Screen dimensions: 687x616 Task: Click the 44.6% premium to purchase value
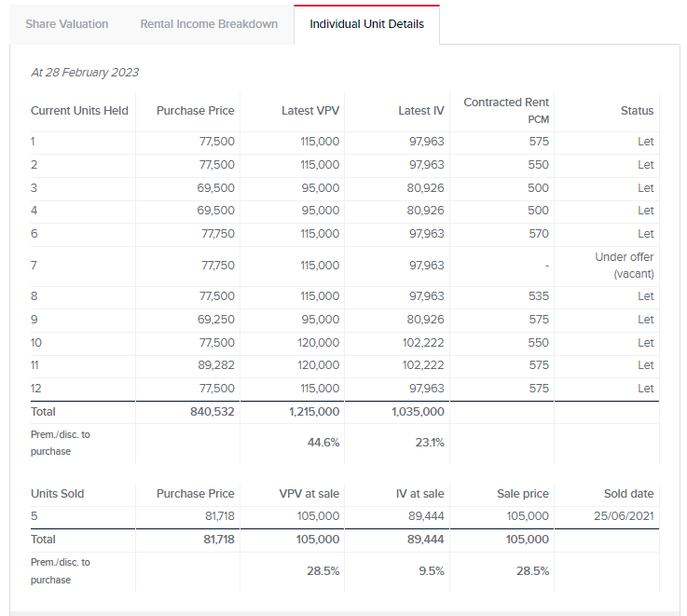pos(323,443)
